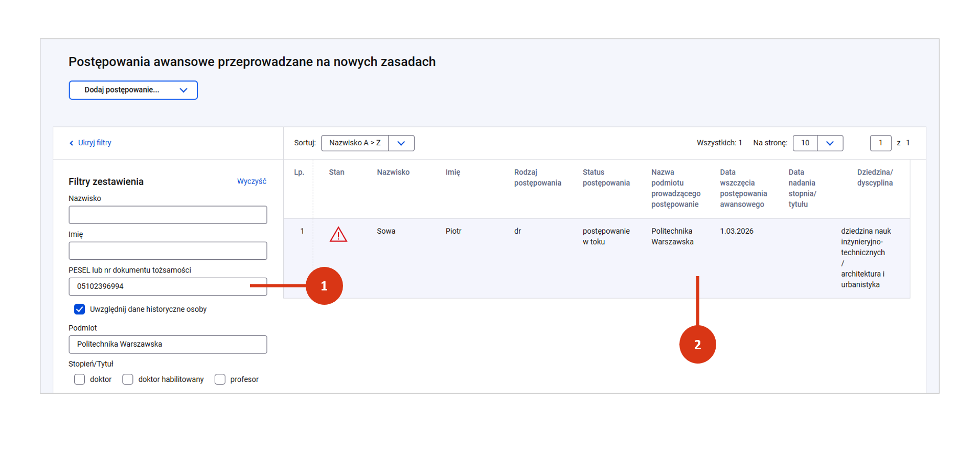Open the Na stronę page size dropdown
The height and width of the screenshot is (451, 980).
(x=830, y=143)
